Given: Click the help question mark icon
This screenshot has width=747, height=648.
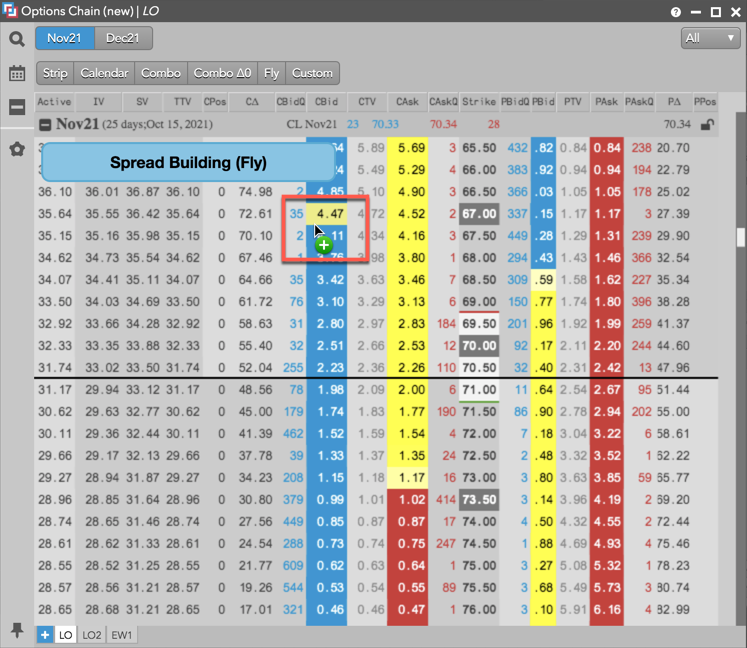Looking at the screenshot, I should [677, 12].
